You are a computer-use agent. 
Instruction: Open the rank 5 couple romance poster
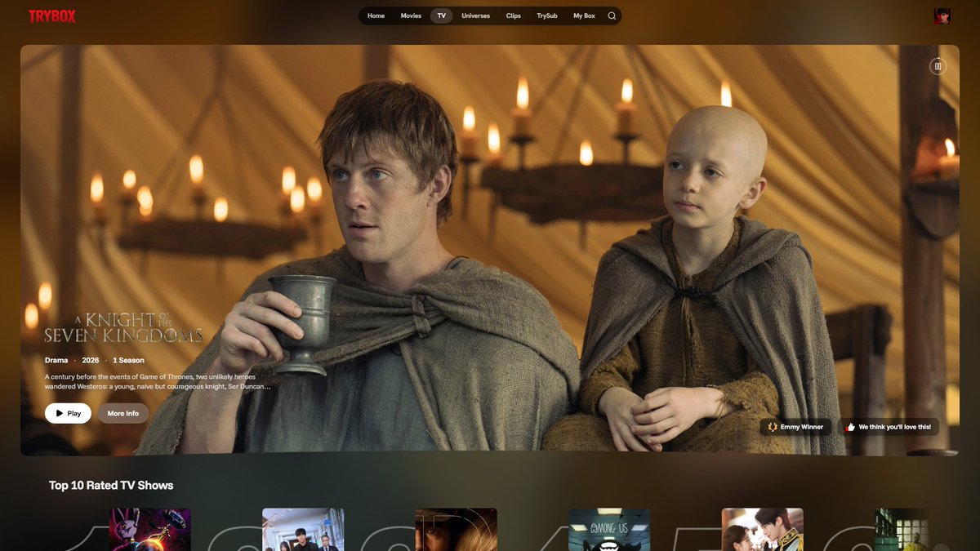(763, 530)
